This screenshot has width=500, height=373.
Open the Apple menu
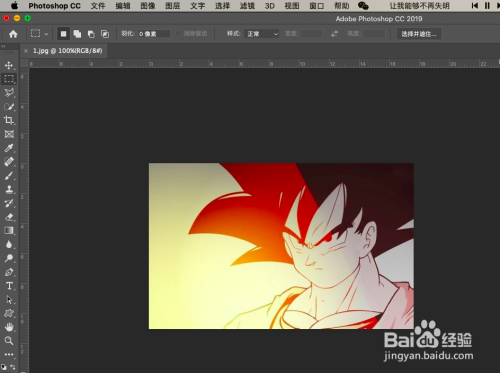pos(14,6)
